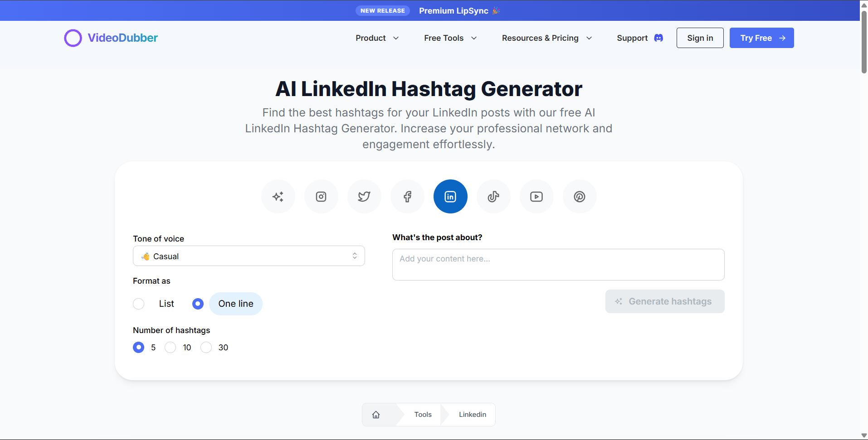Switch to the Pinterest hashtag generator
868x440 pixels.
coord(580,197)
